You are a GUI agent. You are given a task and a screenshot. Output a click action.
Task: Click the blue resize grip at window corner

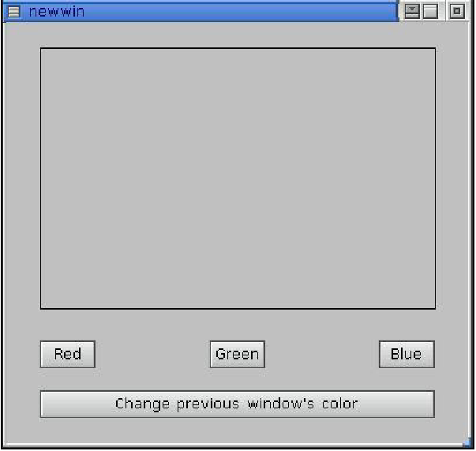tap(468, 442)
